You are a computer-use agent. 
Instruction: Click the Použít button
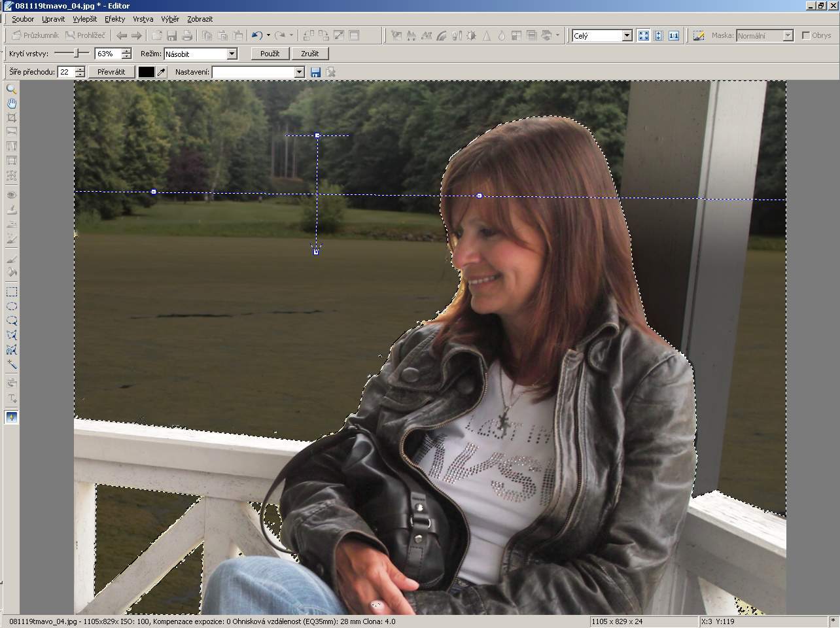click(x=270, y=54)
